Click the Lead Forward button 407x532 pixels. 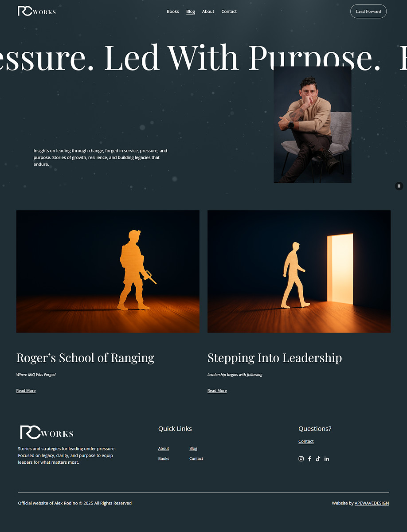point(368,12)
